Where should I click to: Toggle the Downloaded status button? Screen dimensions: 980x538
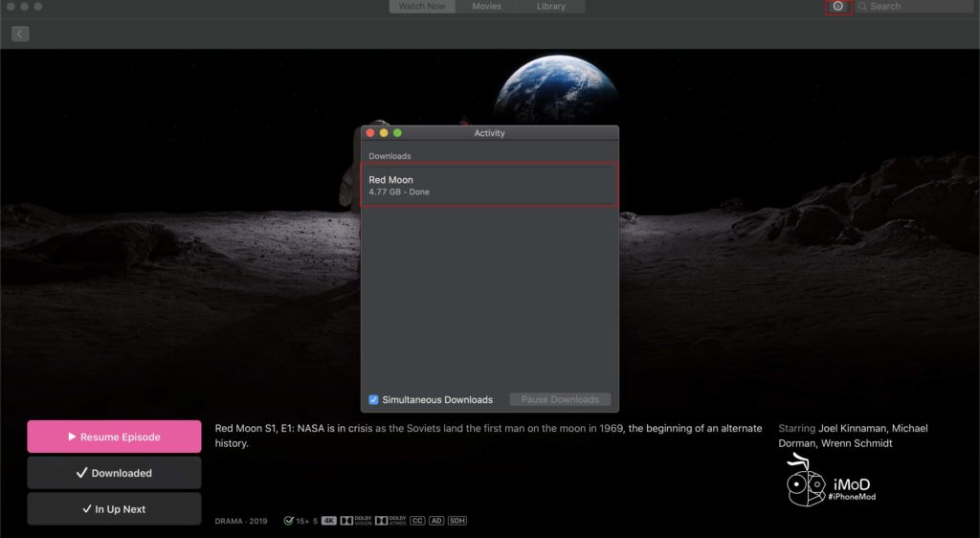pyautogui.click(x=114, y=473)
